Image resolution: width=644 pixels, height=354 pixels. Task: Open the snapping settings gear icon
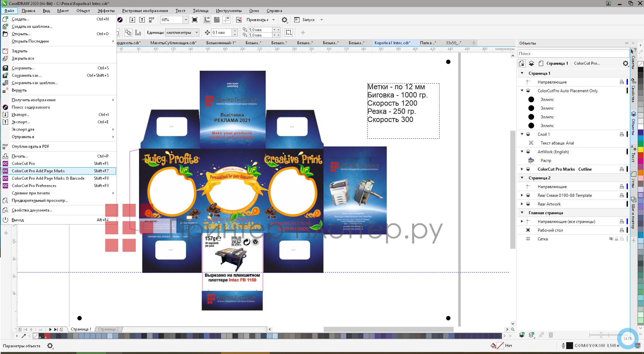[284, 20]
